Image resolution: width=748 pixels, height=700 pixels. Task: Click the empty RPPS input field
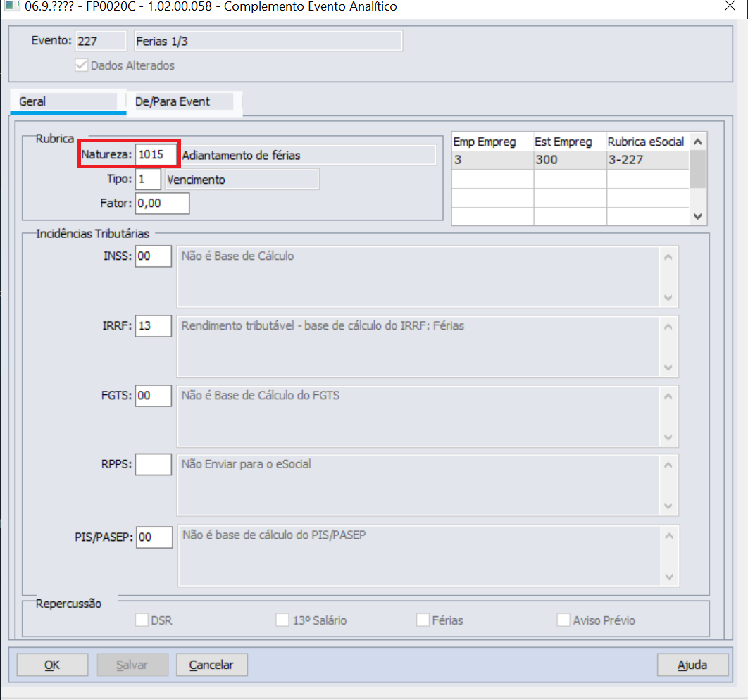point(153,464)
